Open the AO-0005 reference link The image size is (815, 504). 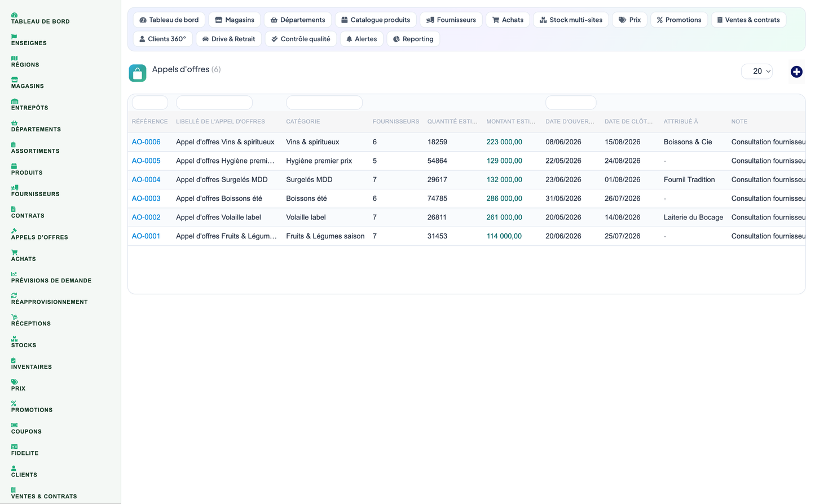tap(146, 161)
